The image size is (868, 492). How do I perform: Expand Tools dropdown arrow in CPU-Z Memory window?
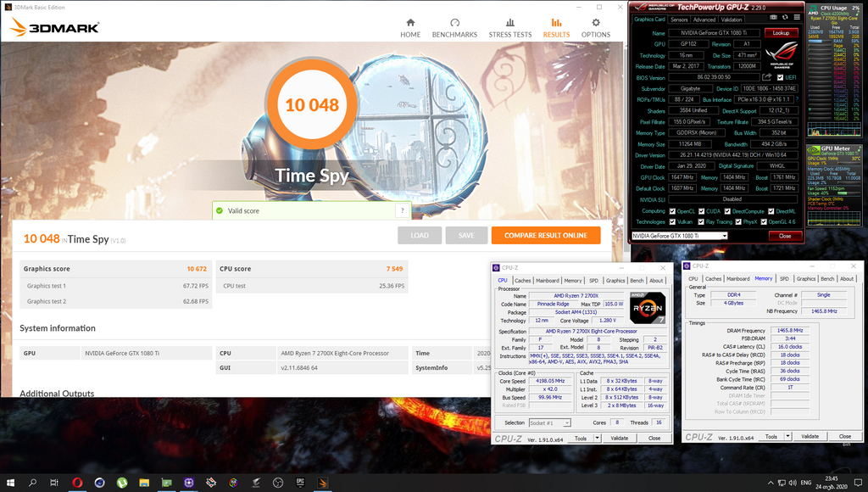787,436
